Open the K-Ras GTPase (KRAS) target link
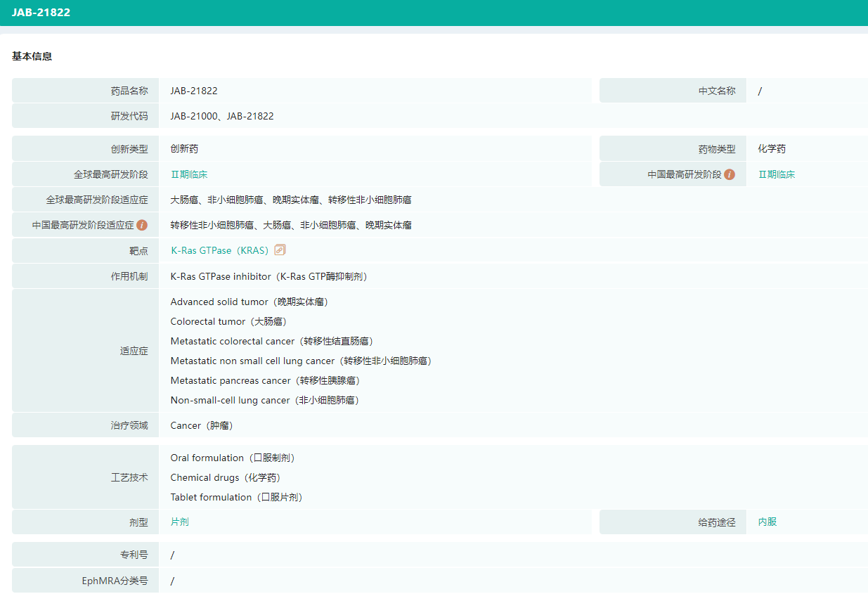 pyautogui.click(x=219, y=250)
